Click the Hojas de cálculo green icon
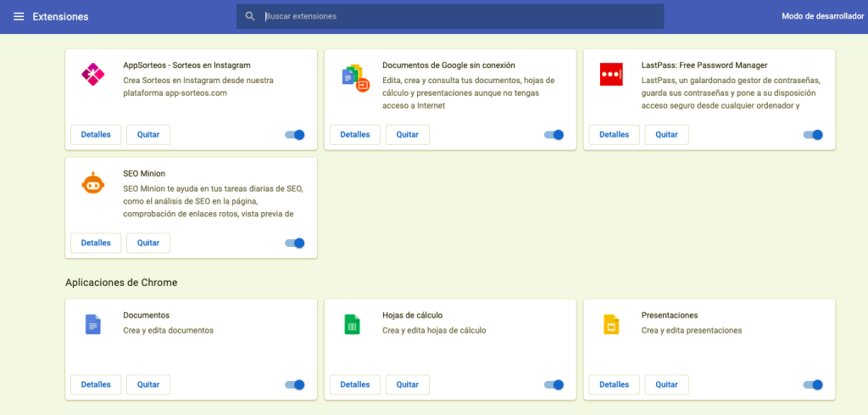This screenshot has width=868, height=415. point(352,324)
